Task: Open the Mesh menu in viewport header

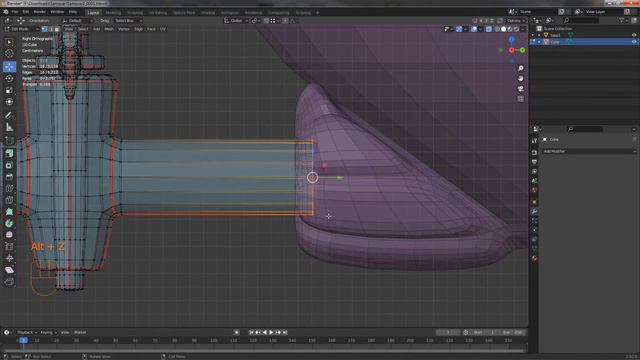Action: coord(109,29)
